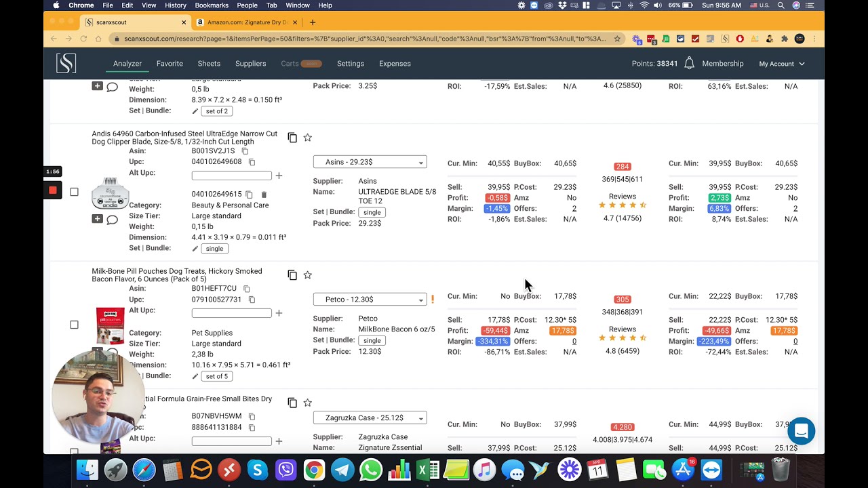Click single bundle button for Asins supplier
868x488 pixels.
(x=372, y=212)
